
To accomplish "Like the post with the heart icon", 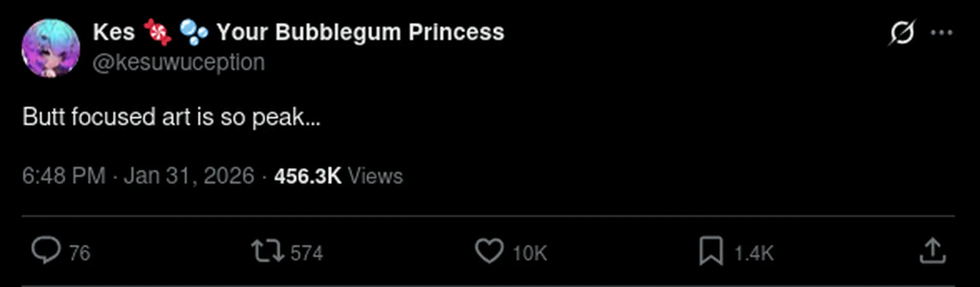I will tap(489, 251).
